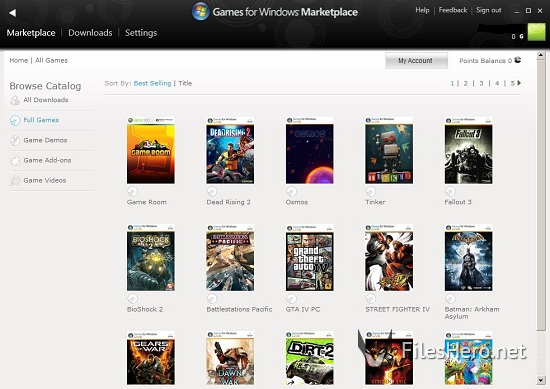Sort catalog by Title
This screenshot has height=389, width=550.
[x=185, y=83]
